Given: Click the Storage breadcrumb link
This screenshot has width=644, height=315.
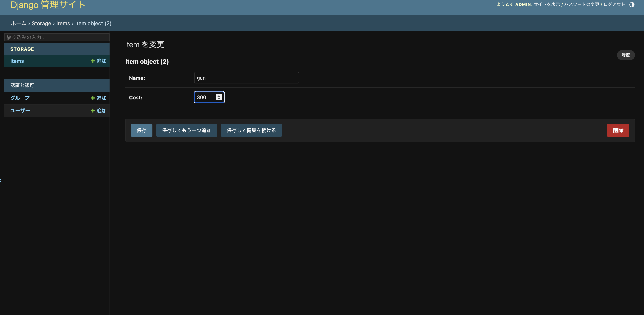Looking at the screenshot, I should click(41, 24).
